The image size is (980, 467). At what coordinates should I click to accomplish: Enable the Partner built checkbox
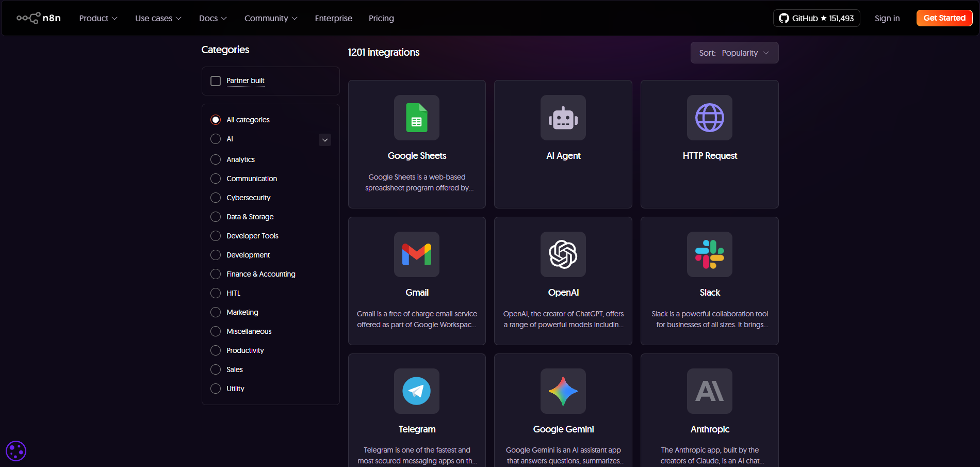[216, 81]
